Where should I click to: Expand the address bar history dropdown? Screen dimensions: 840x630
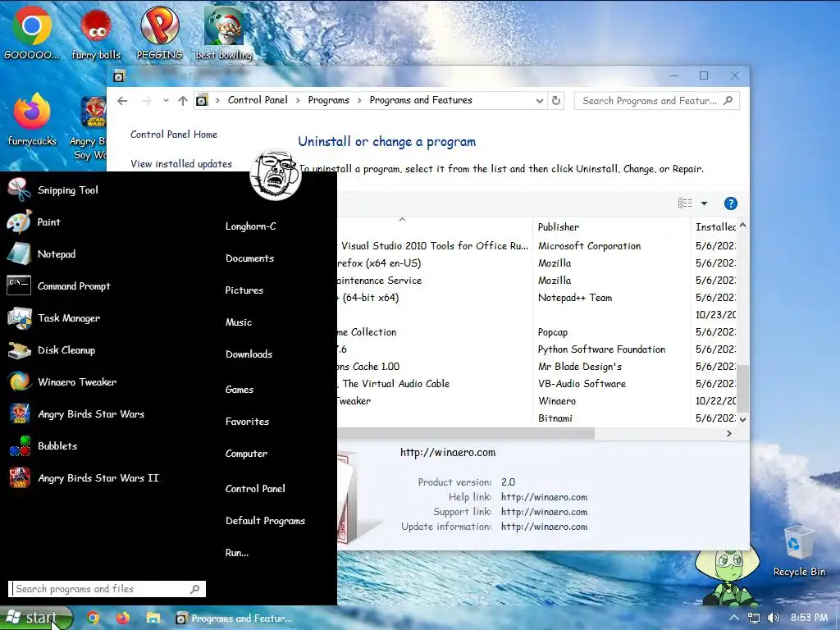[x=539, y=101]
